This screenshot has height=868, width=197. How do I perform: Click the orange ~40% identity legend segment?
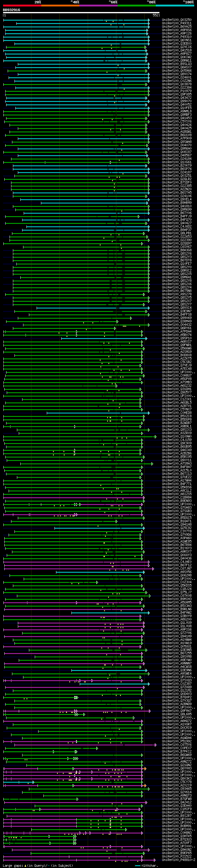[x=60, y=6]
